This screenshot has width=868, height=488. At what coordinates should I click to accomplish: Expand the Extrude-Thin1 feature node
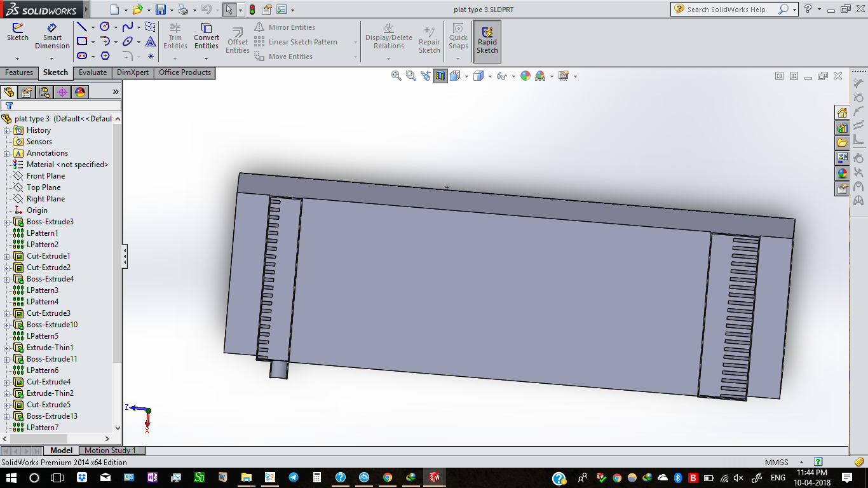[x=7, y=348]
